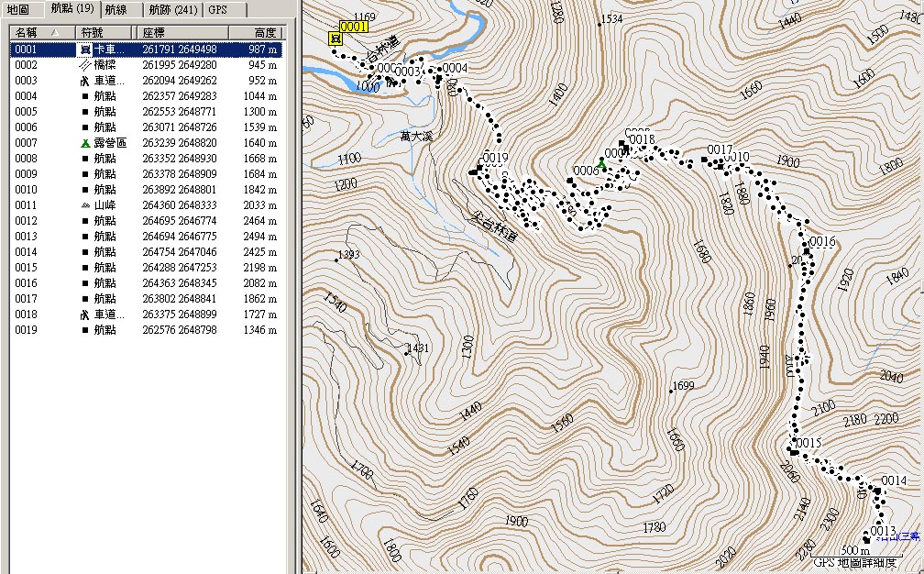Click the summit symbol icon in row 0011
Screen dimensions: 924x574
pyautogui.click(x=85, y=205)
